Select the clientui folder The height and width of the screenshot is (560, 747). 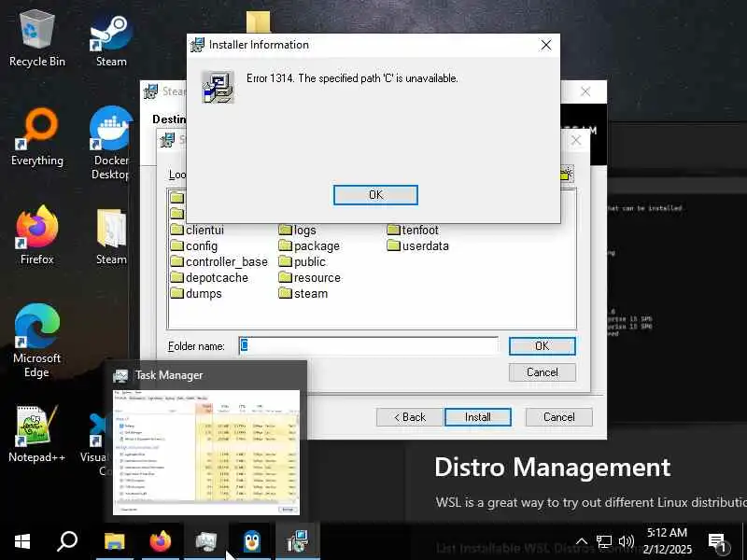[197, 230]
